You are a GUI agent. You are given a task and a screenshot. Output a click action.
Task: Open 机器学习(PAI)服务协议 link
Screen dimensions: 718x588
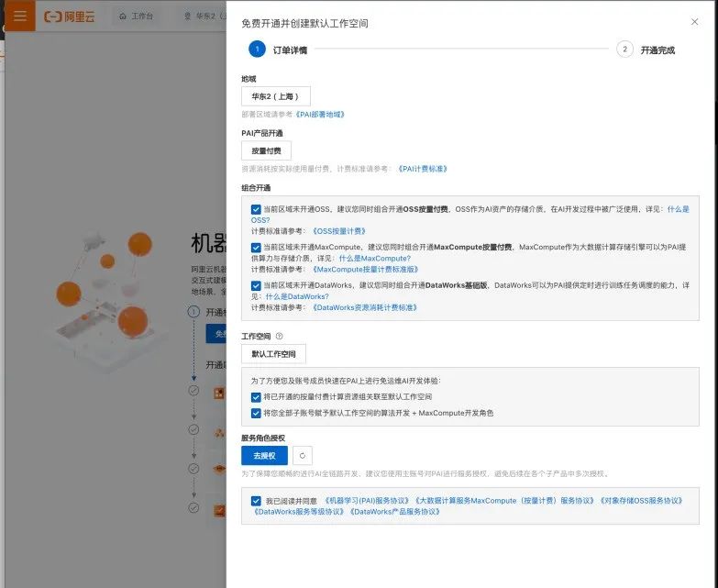[x=366, y=501]
